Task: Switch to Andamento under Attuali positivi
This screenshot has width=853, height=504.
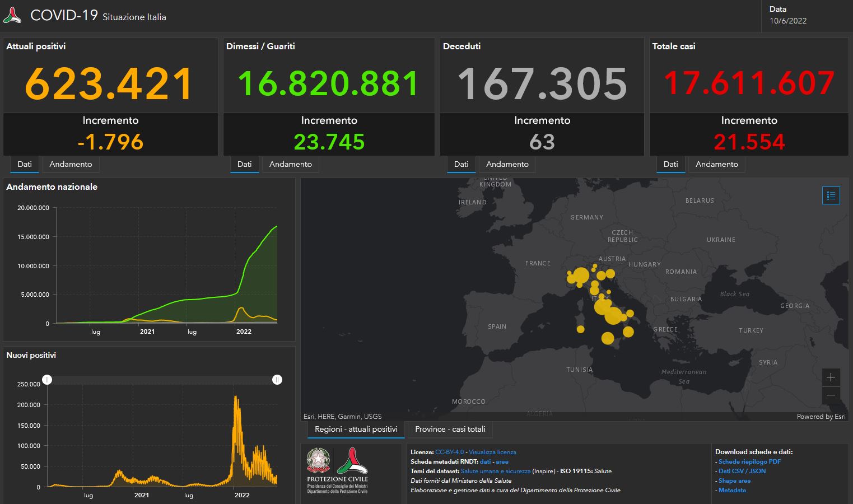Action: click(71, 164)
